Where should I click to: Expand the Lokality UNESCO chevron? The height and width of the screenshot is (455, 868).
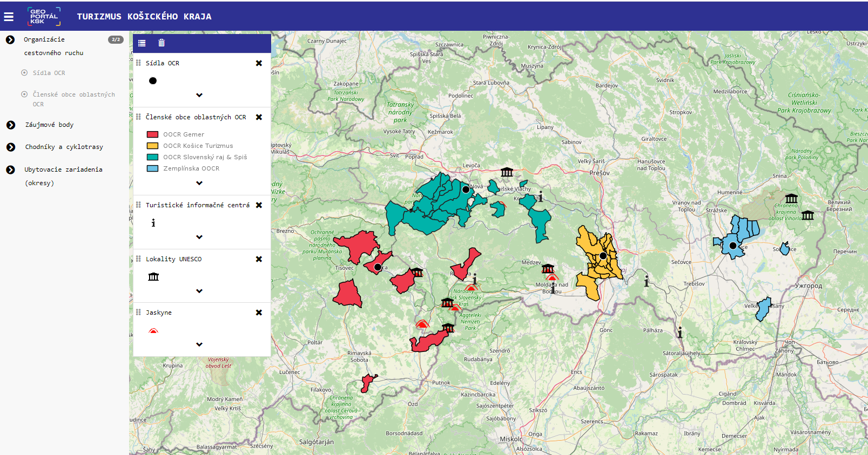click(x=199, y=291)
